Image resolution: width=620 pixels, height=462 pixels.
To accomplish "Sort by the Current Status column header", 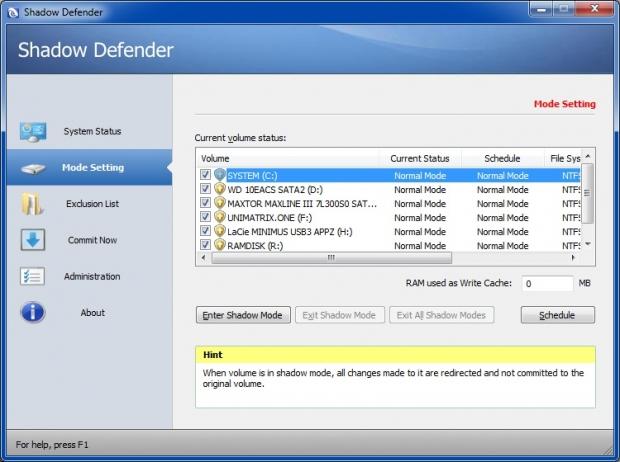I will [x=420, y=159].
